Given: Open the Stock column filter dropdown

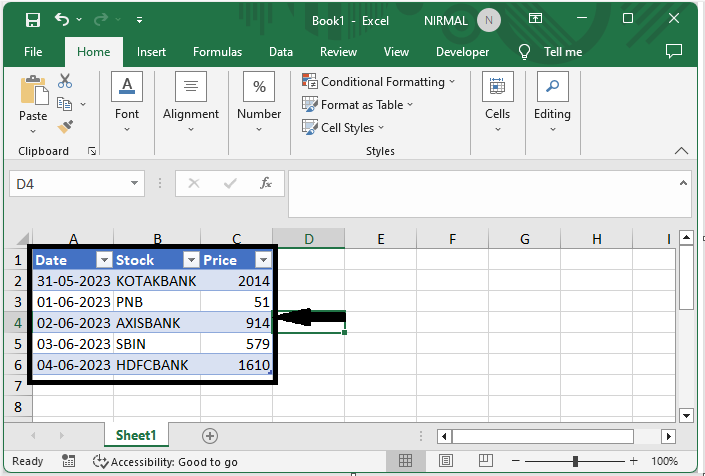Looking at the screenshot, I should [x=187, y=260].
